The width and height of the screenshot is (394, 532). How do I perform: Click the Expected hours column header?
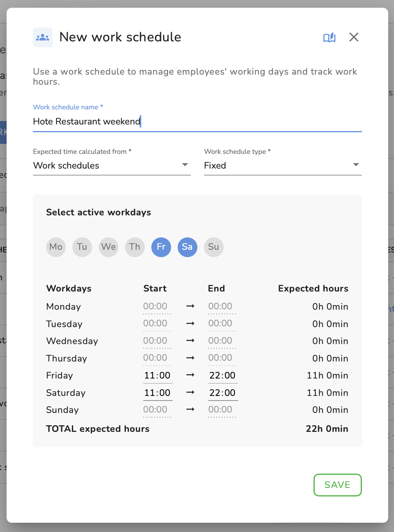pos(313,288)
